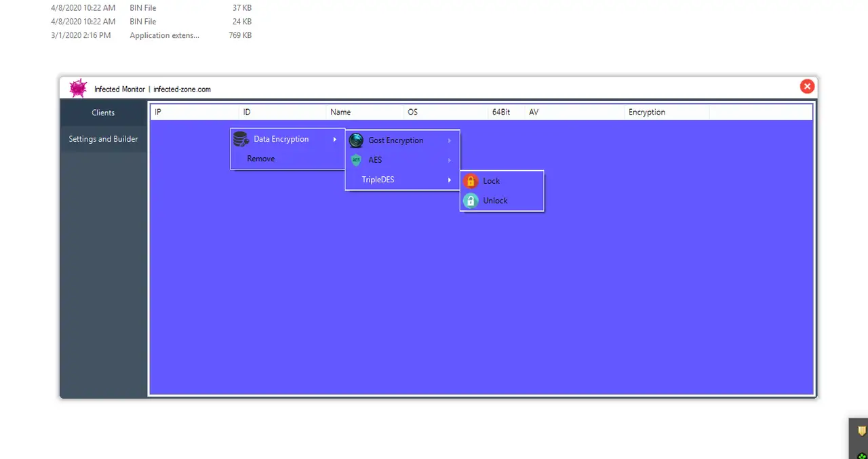Click the Gost Encryption globe icon

(x=356, y=140)
